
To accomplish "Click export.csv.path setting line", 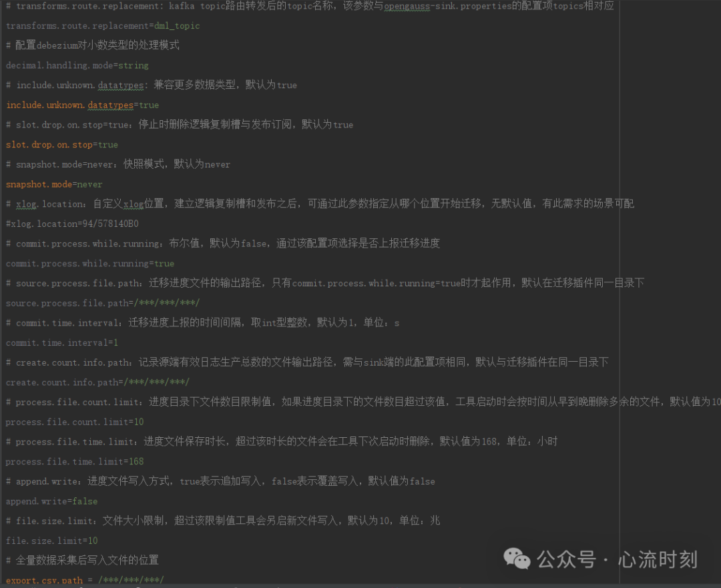I will [x=85, y=580].
